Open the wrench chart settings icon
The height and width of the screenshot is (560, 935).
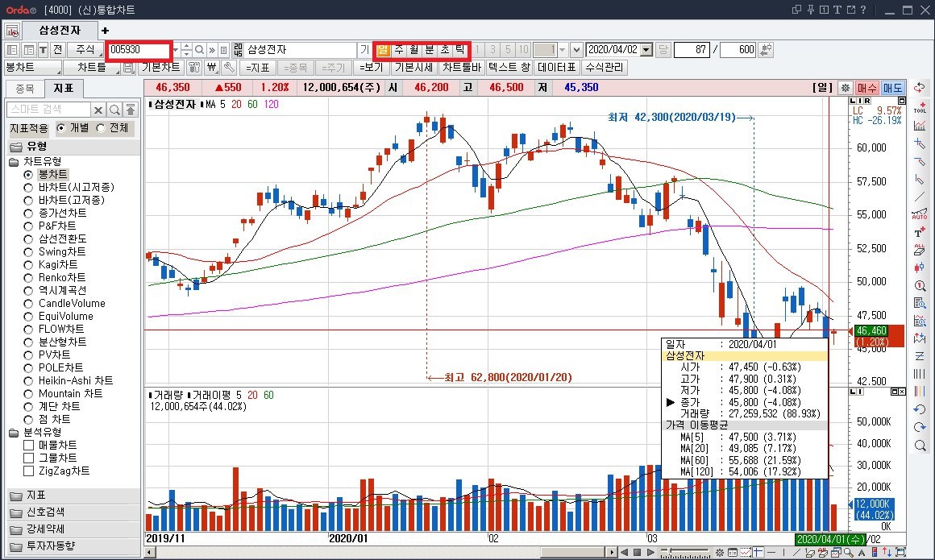(229, 68)
